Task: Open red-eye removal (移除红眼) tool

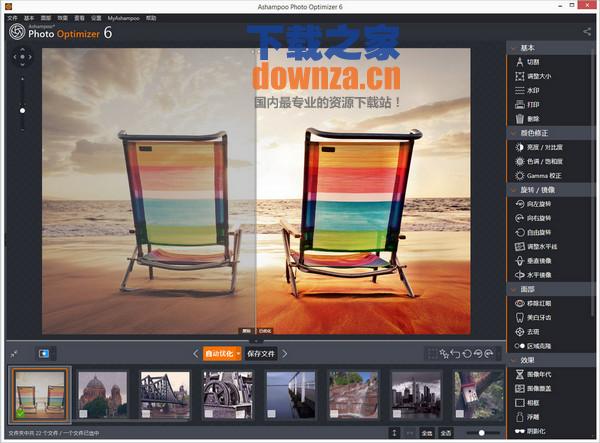Action: coord(533,303)
